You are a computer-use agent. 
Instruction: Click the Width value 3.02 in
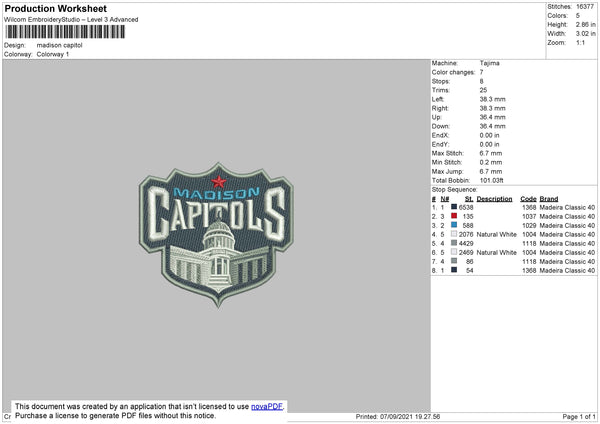(585, 34)
